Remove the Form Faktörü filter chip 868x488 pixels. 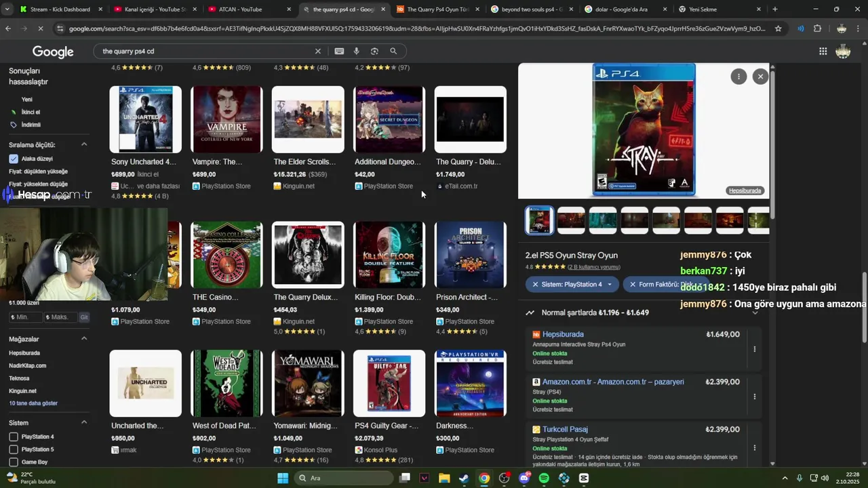tap(633, 284)
